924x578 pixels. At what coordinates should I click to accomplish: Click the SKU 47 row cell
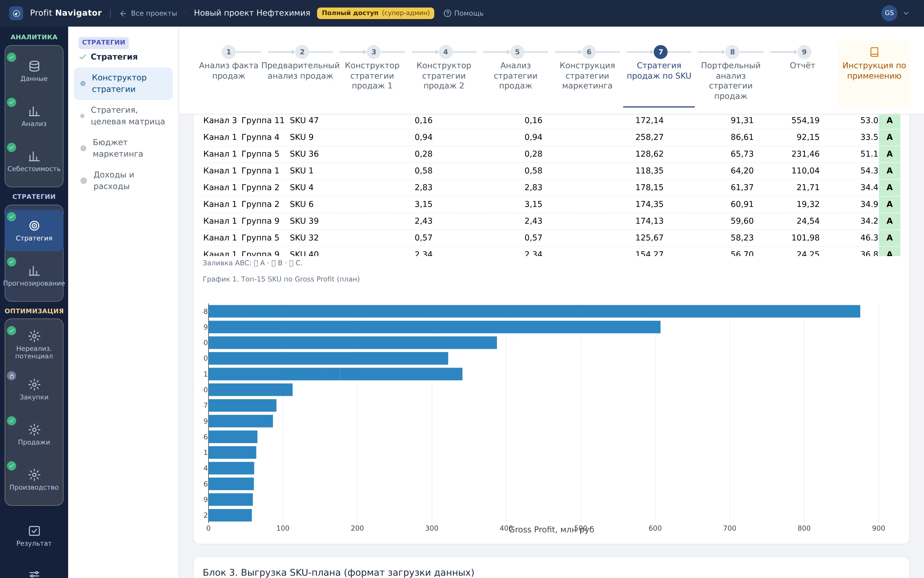304,121
